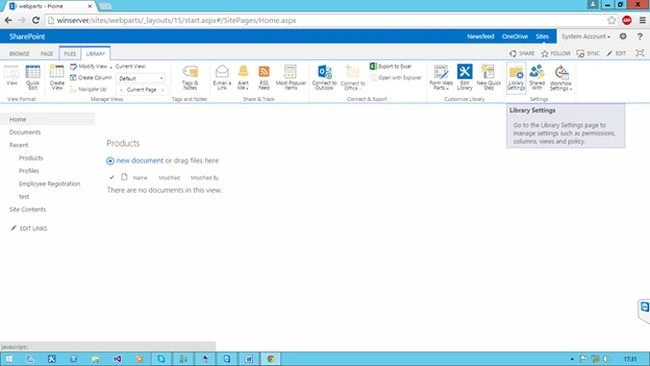Open Library Settings in the ribbon

[516, 78]
